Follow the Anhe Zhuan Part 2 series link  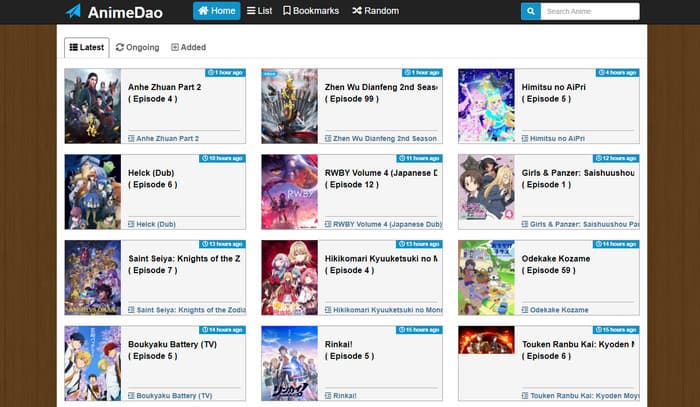pos(163,138)
